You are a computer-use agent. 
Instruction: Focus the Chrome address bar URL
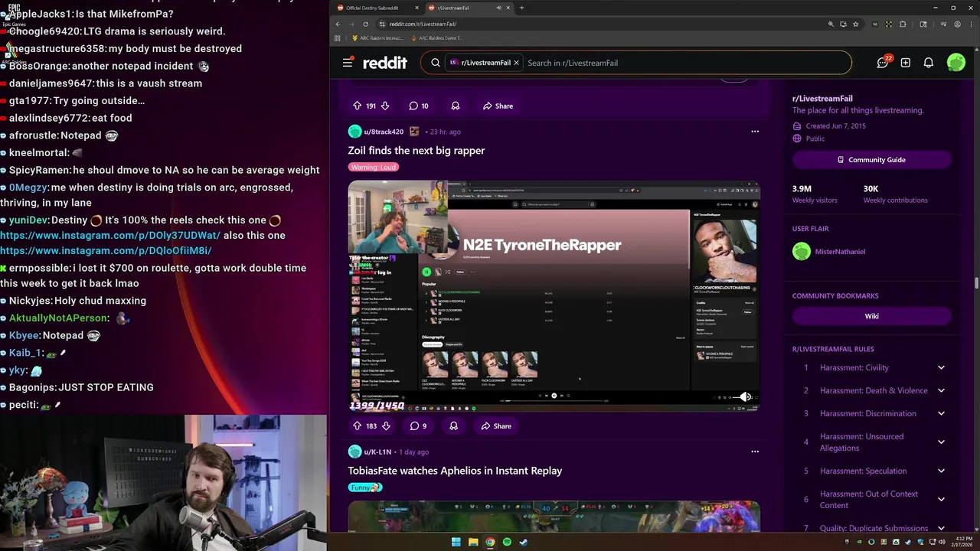423,24
